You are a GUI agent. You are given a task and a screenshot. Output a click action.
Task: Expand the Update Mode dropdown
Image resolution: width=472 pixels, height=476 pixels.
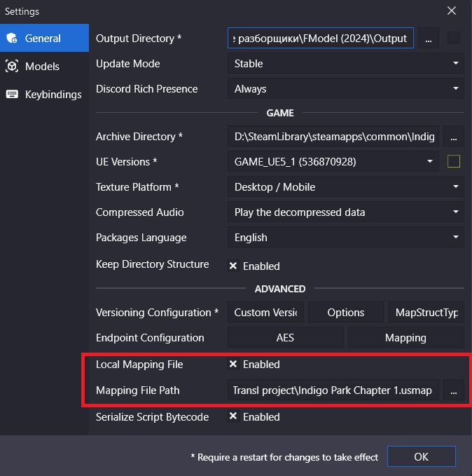pos(345,64)
